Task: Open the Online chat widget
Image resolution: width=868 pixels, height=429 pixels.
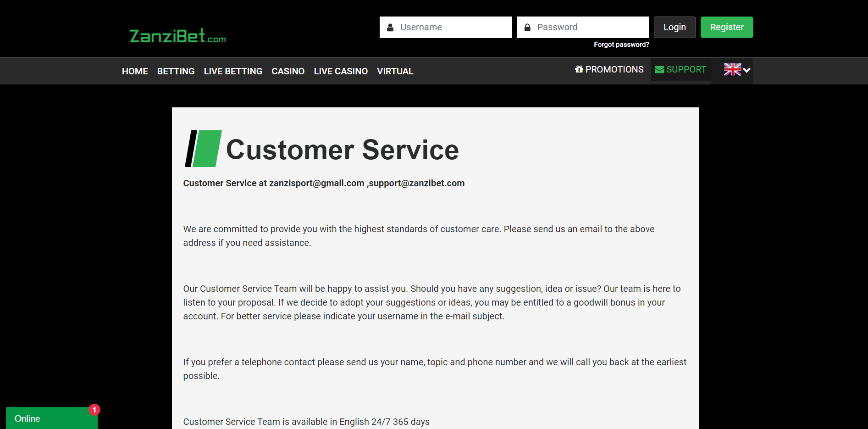Action: [46, 418]
